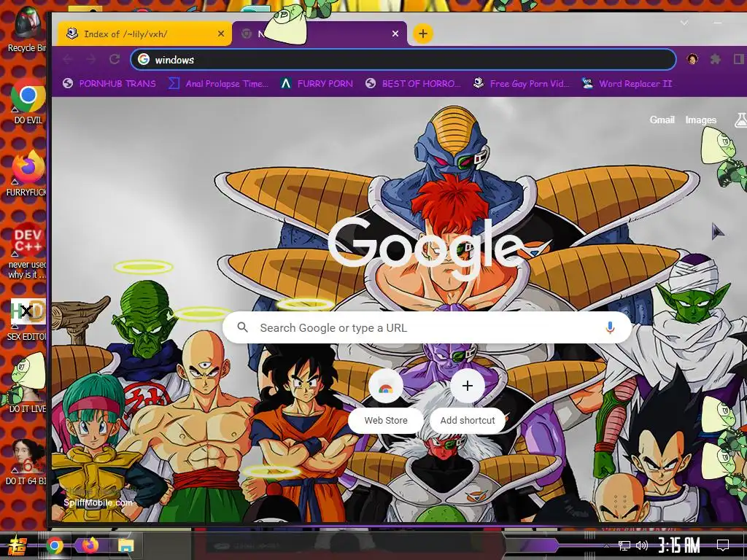
Task: Click the Search Google or type a URL box
Action: click(x=427, y=327)
